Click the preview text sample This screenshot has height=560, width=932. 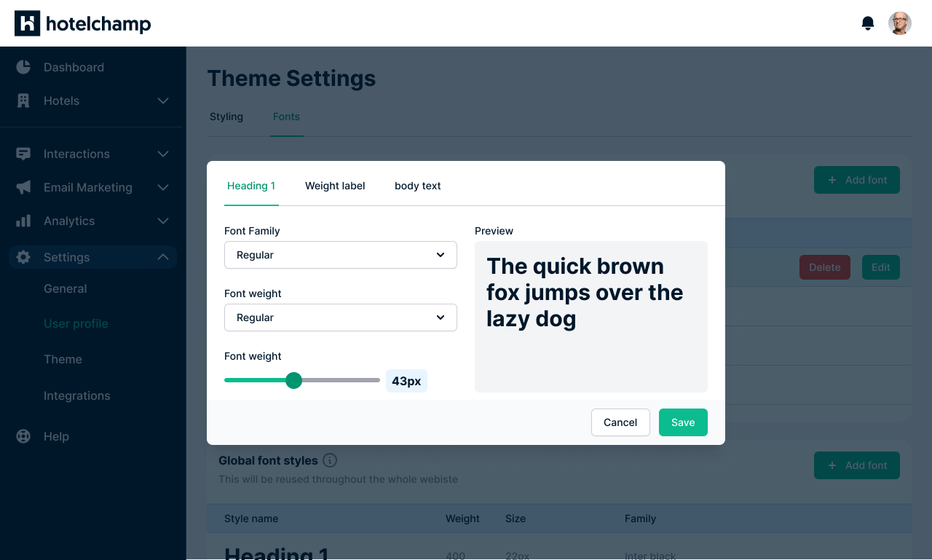point(585,292)
